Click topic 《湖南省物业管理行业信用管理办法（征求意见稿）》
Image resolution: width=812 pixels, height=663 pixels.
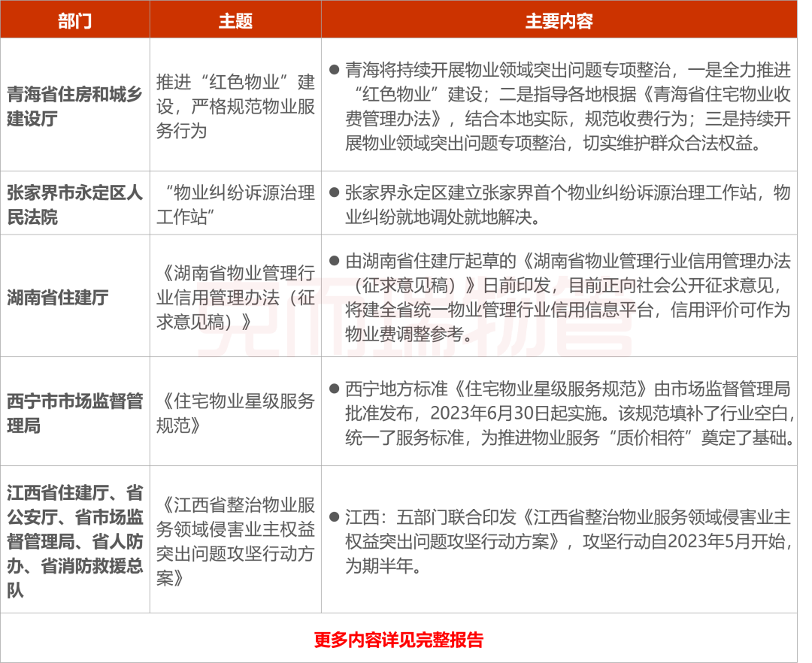point(235,297)
